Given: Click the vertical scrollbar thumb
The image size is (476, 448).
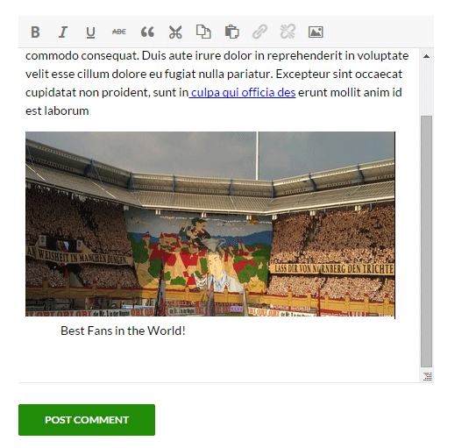Looking at the screenshot, I should (x=427, y=241).
